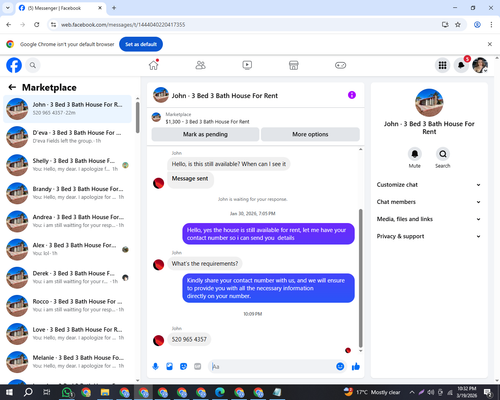The width and height of the screenshot is (500, 400).
Task: Open Derek conversation
Action: point(67,278)
